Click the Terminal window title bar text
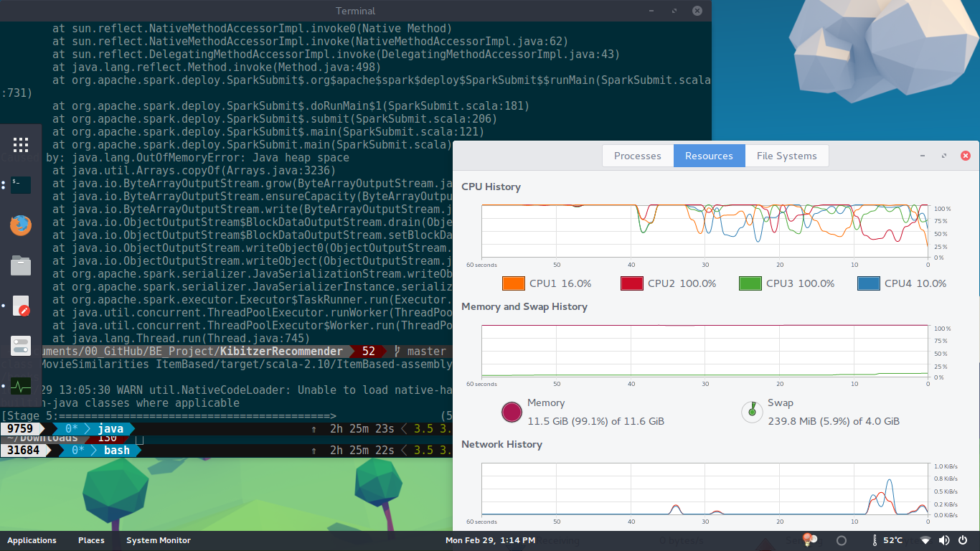 click(x=355, y=11)
